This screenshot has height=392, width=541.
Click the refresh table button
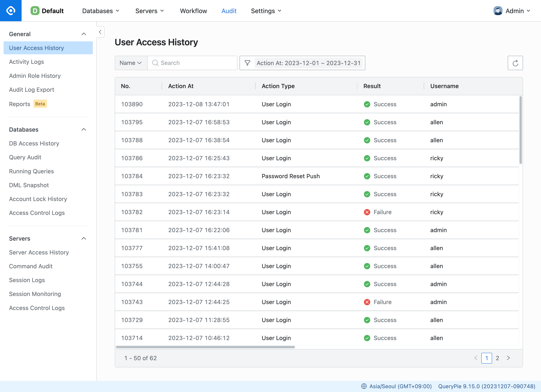[515, 63]
